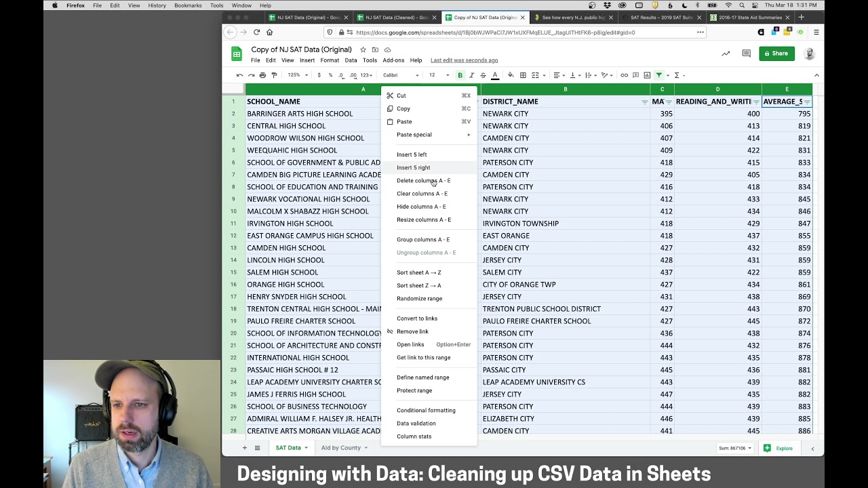Open the text color picker
868x488 pixels.
point(495,75)
